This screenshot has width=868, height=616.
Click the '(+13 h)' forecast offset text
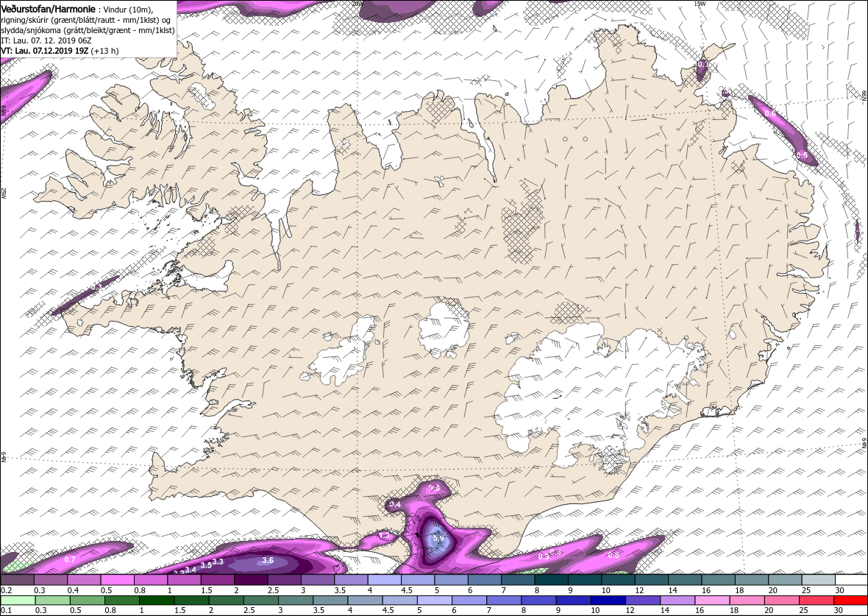(104, 51)
